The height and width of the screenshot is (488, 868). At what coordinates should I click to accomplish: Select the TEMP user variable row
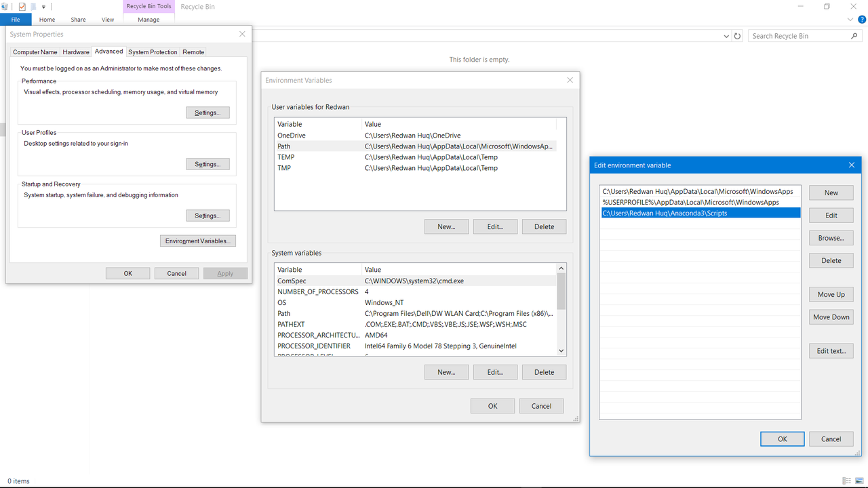[x=415, y=157]
